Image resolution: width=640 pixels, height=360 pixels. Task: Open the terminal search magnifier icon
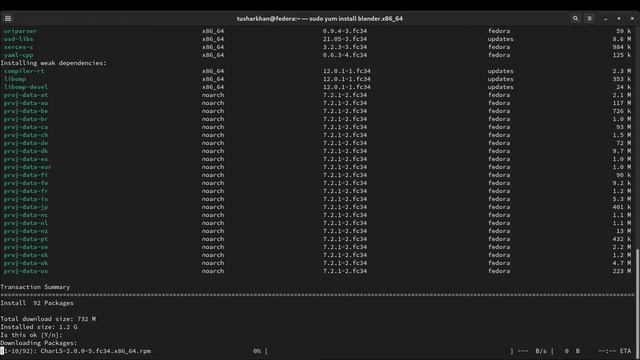(x=576, y=18)
